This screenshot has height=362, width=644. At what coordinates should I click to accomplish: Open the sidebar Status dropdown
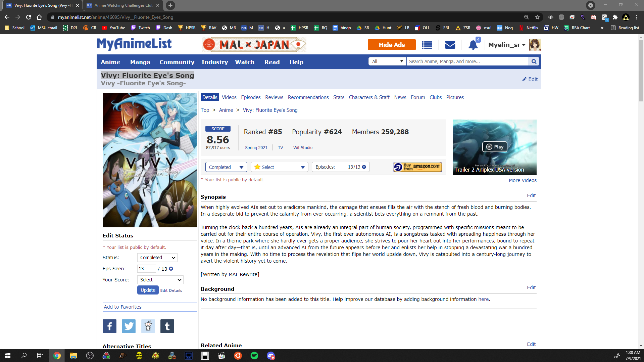157,258
